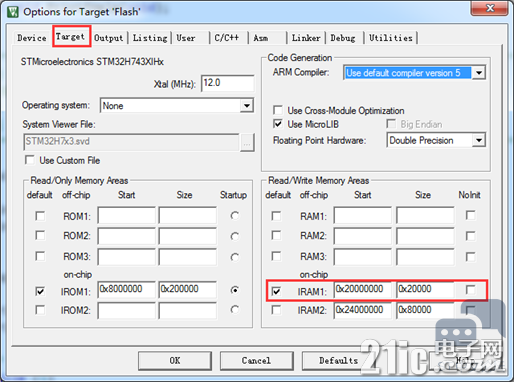Go to the Utilities tab
Viewport: 514px width, 382px height.
click(x=391, y=38)
